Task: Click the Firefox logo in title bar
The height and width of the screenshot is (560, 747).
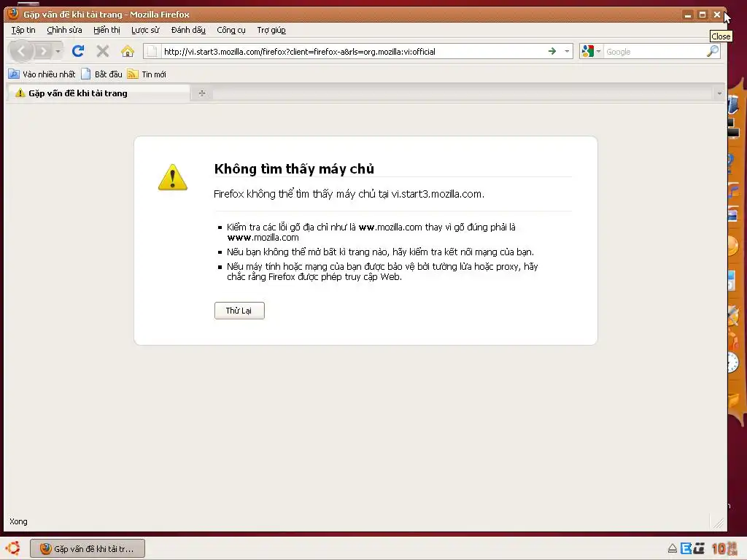Action: (13, 14)
